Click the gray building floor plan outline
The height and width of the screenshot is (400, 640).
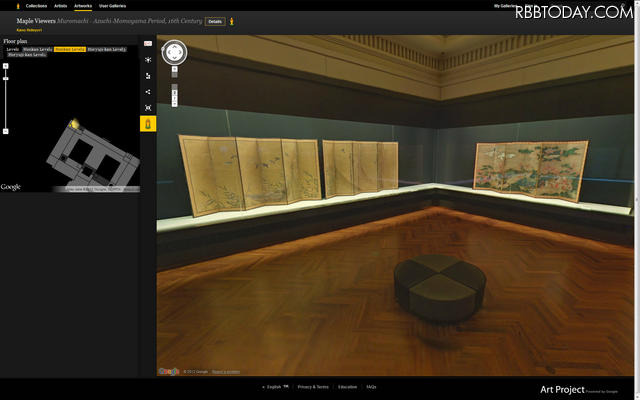[93, 157]
